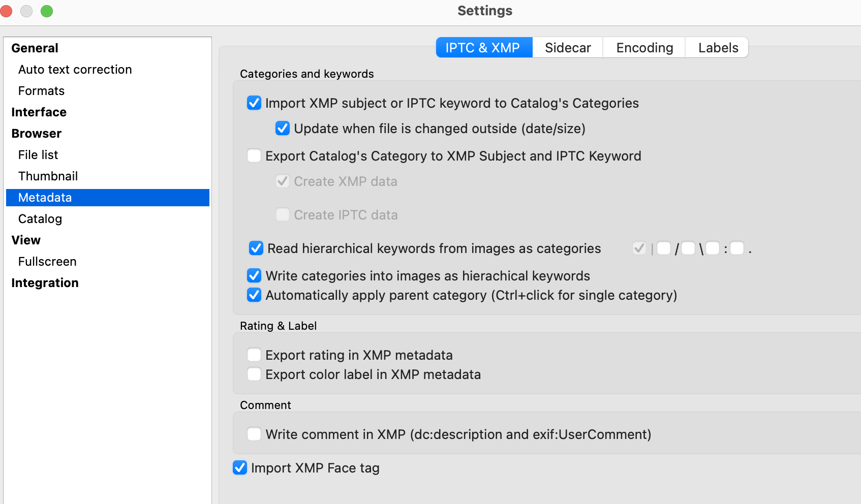The image size is (861, 504).
Task: Select Fullscreen under View
Action: tap(47, 262)
